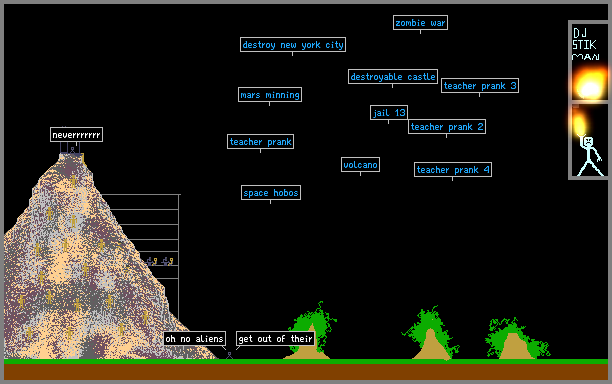Click the DJ STIK MAN fireball thumbnail
Screen dimensions: 612x384
(590, 62)
